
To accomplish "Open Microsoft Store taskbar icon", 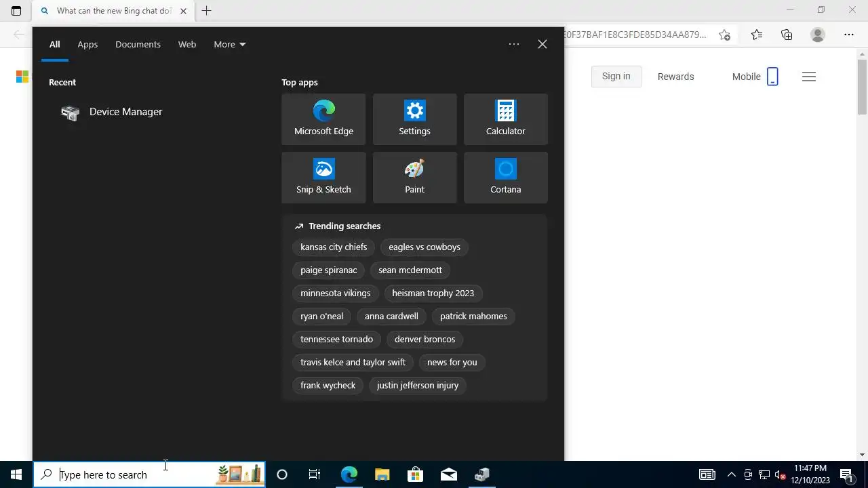I will click(x=415, y=474).
